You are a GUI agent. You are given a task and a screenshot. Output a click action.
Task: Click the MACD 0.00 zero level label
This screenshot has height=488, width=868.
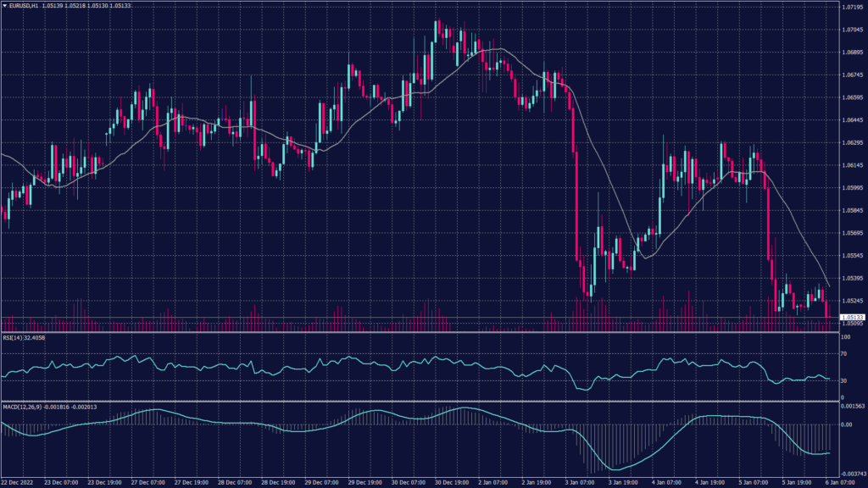click(x=846, y=424)
